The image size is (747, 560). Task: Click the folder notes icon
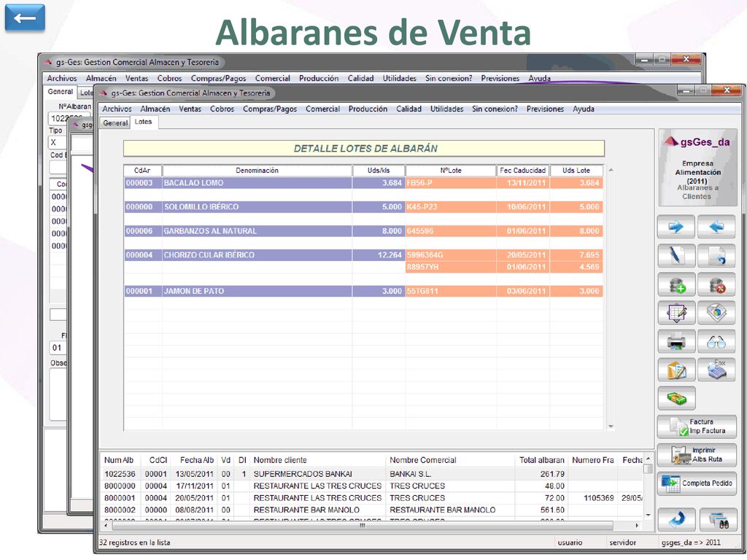click(x=676, y=370)
